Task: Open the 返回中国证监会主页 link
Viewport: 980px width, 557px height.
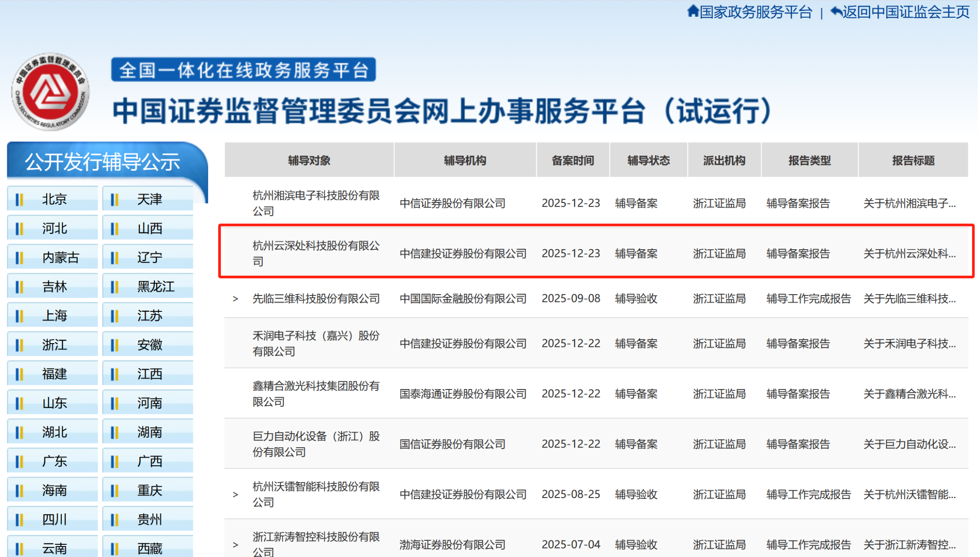Action: click(906, 12)
